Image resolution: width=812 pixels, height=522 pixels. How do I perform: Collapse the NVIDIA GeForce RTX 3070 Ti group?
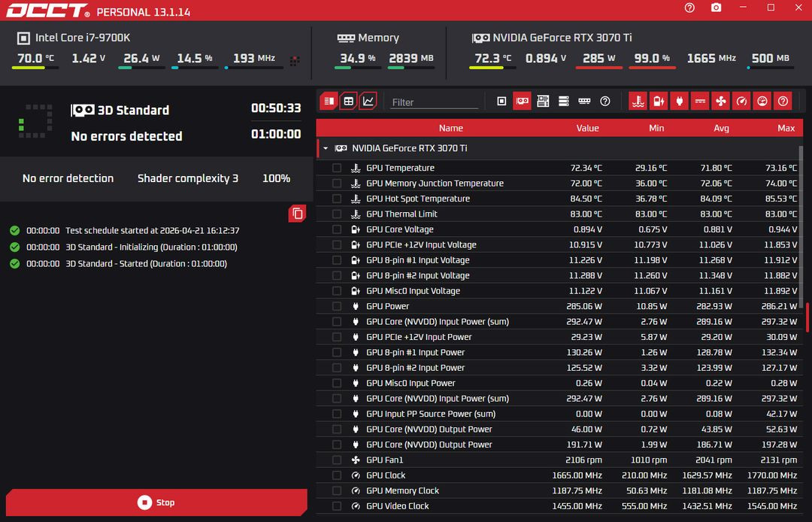(326, 148)
